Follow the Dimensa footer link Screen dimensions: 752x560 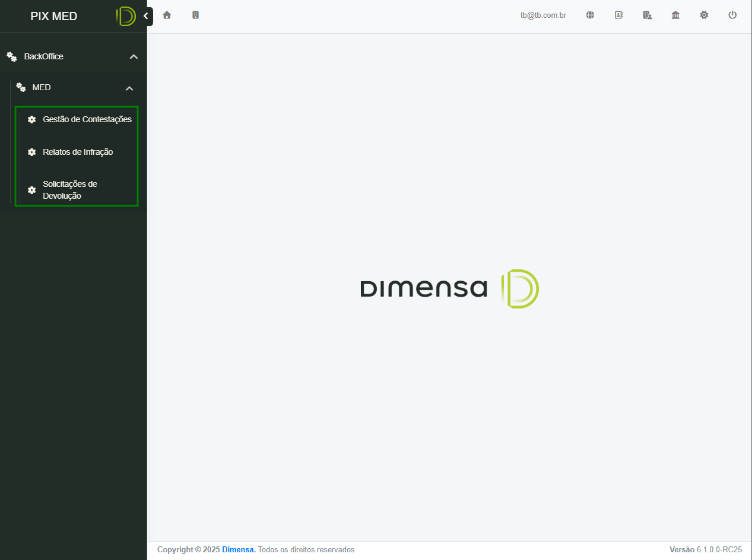[x=239, y=550]
